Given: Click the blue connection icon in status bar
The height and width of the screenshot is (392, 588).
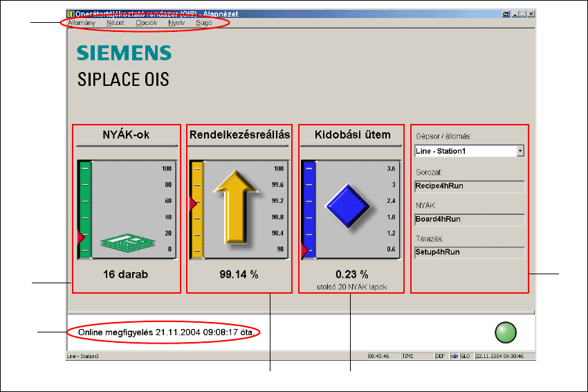Looking at the screenshot, I should [x=454, y=356].
